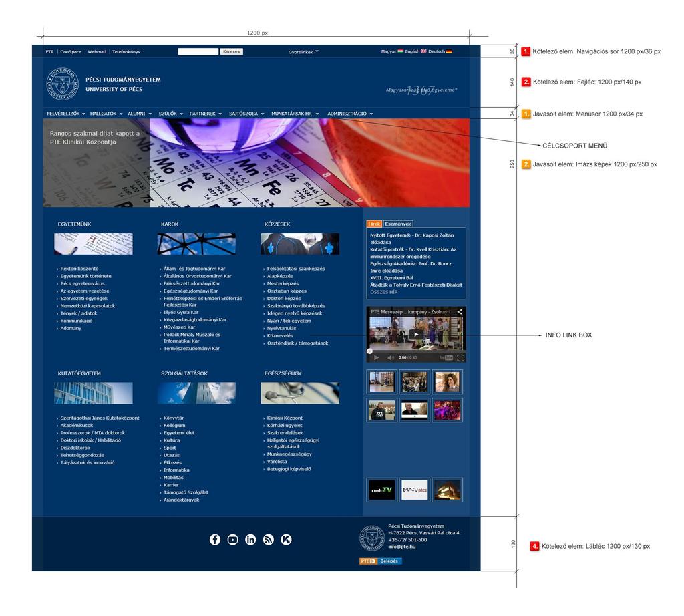Viewport: 684px width, 616px height.
Task: Click the university seal in the footer
Action: click(x=371, y=537)
